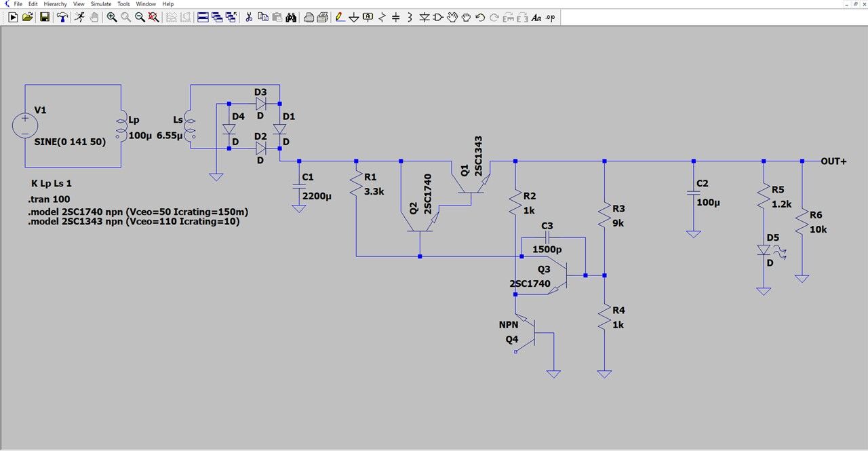Place a Ground symbol from toolbar
The width and height of the screenshot is (868, 451).
[354, 17]
